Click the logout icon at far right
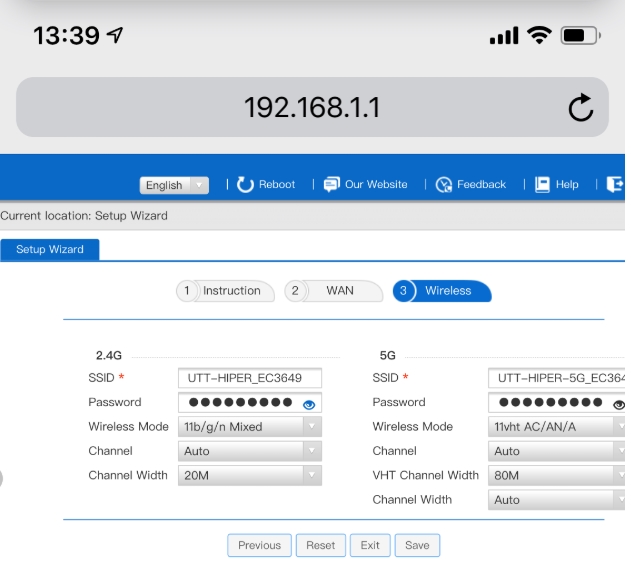Viewport: 631px width, 565px height. point(615,184)
